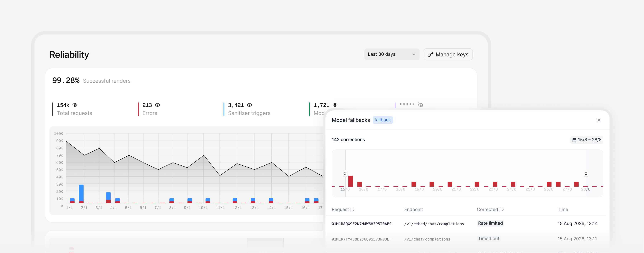644x253 pixels.
Task: Click the Time column header
Action: [x=563, y=209]
